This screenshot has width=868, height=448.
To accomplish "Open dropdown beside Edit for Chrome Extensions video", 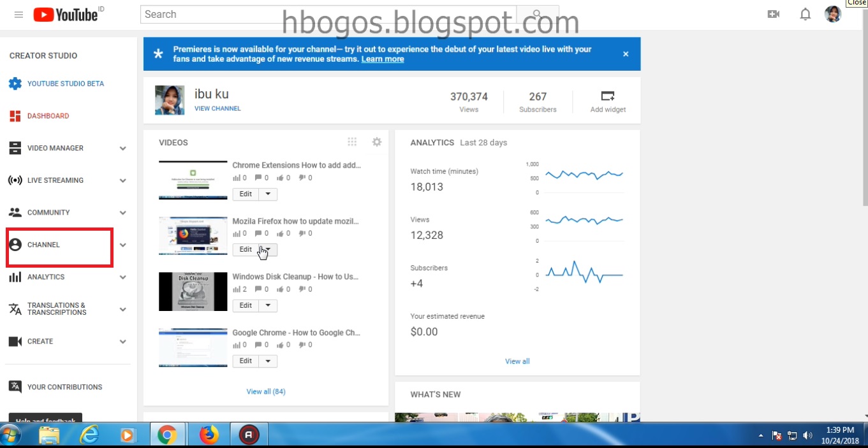I will point(268,194).
